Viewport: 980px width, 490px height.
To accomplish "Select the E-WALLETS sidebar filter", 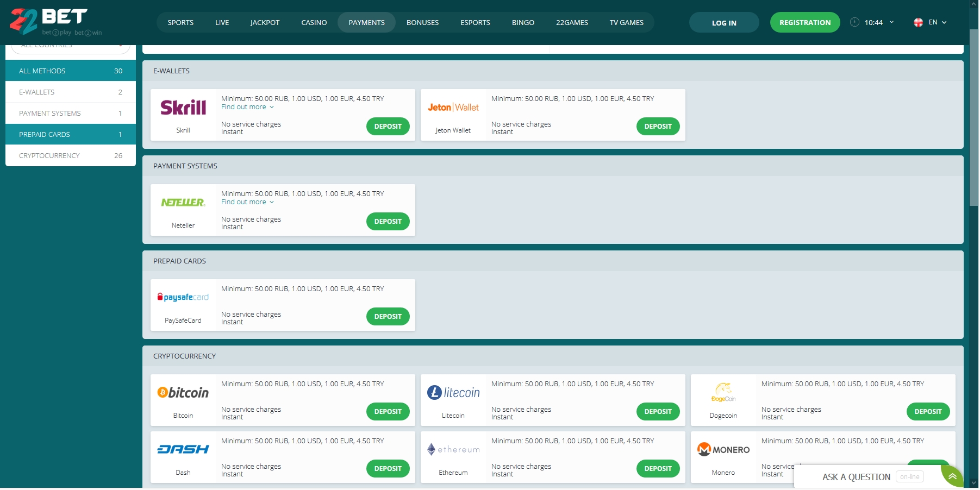I will 71,92.
